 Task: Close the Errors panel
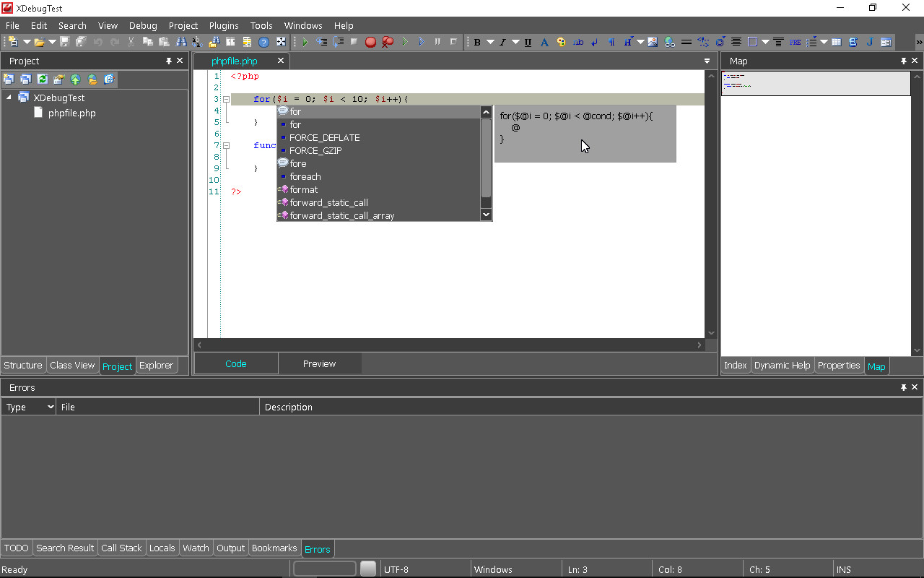(x=915, y=388)
